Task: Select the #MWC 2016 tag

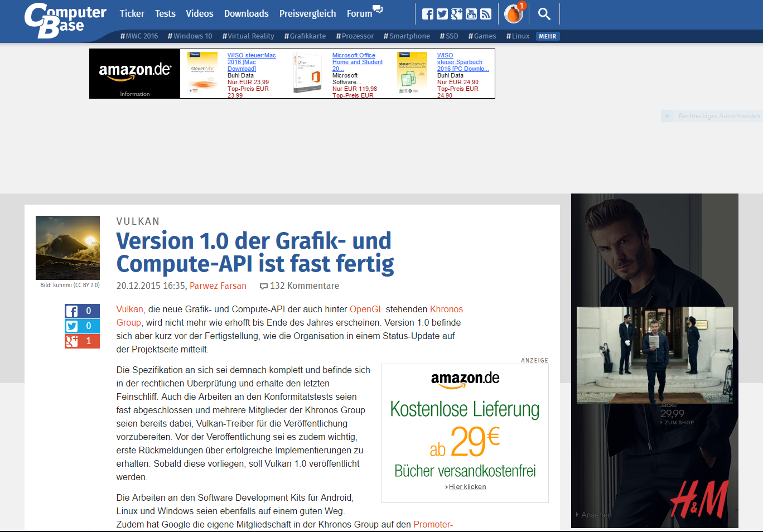Action: click(x=139, y=36)
